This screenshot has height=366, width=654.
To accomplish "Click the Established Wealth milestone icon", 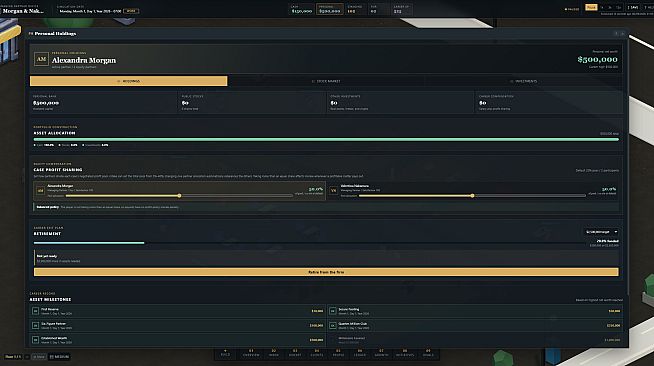I will point(35,340).
